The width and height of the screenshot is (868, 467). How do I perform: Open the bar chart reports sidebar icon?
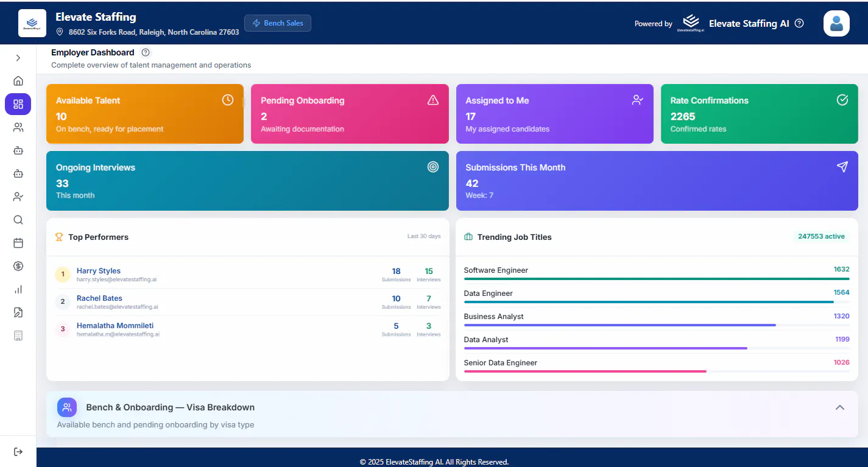pyautogui.click(x=18, y=289)
